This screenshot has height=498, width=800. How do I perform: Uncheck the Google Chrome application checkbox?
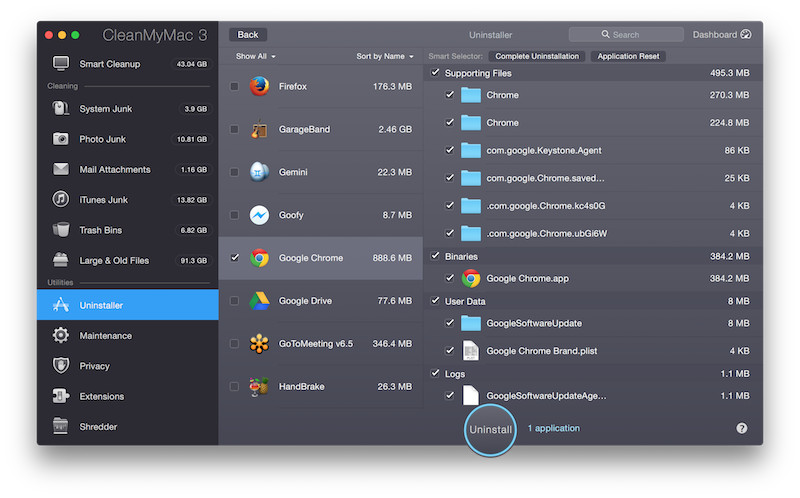(x=234, y=258)
